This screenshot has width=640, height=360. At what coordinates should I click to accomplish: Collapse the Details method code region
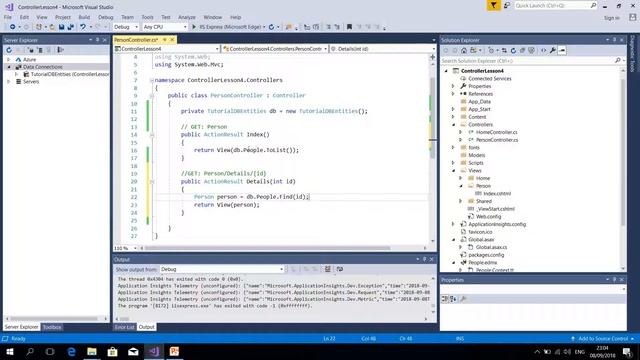[152, 182]
